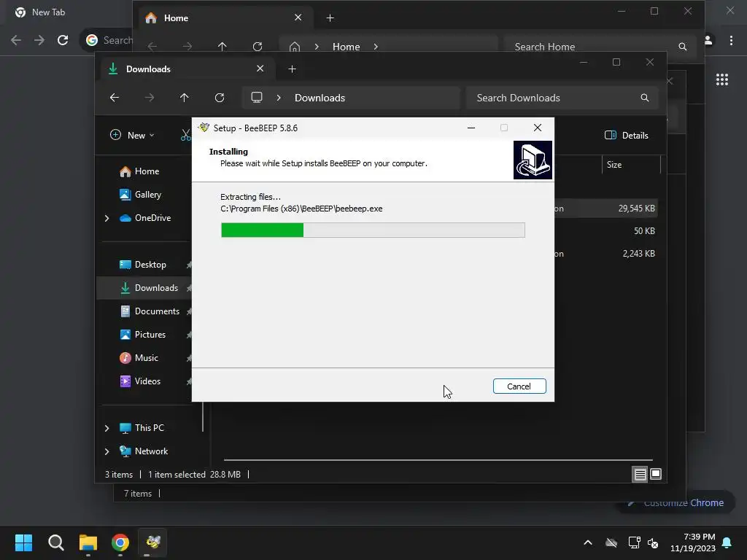Close the Home tab in back window
The image size is (747, 560).
pyautogui.click(x=298, y=17)
